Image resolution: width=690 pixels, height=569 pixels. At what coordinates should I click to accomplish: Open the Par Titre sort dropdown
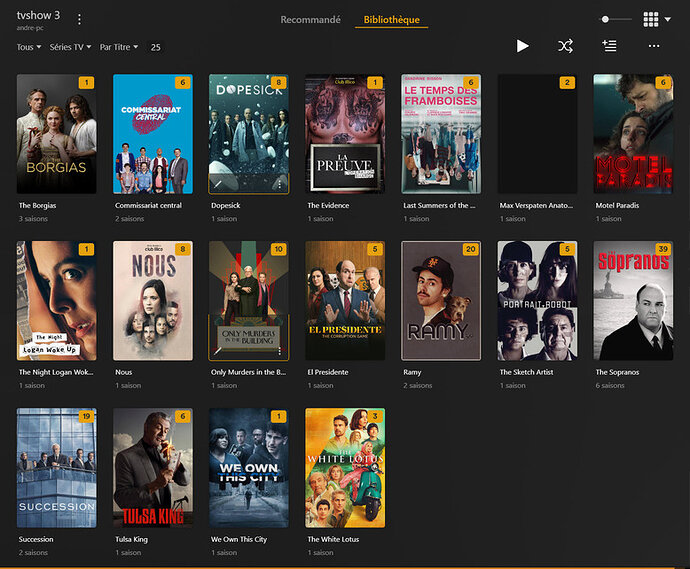[x=119, y=47]
